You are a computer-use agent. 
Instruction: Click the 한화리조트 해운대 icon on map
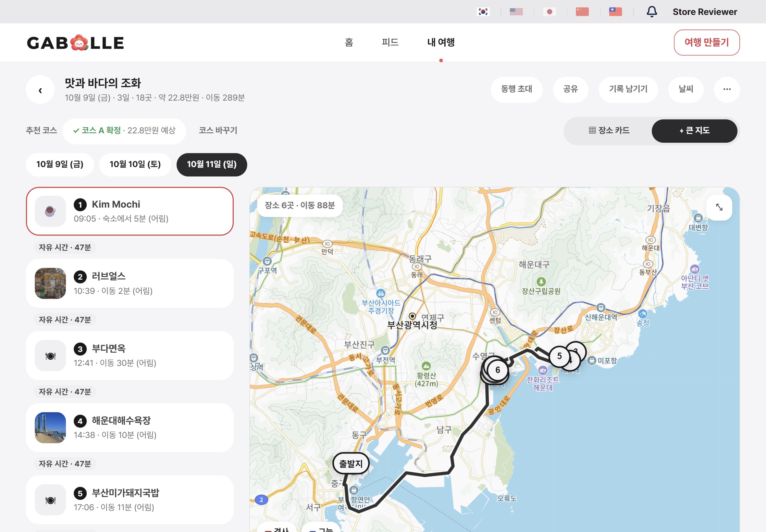(543, 370)
